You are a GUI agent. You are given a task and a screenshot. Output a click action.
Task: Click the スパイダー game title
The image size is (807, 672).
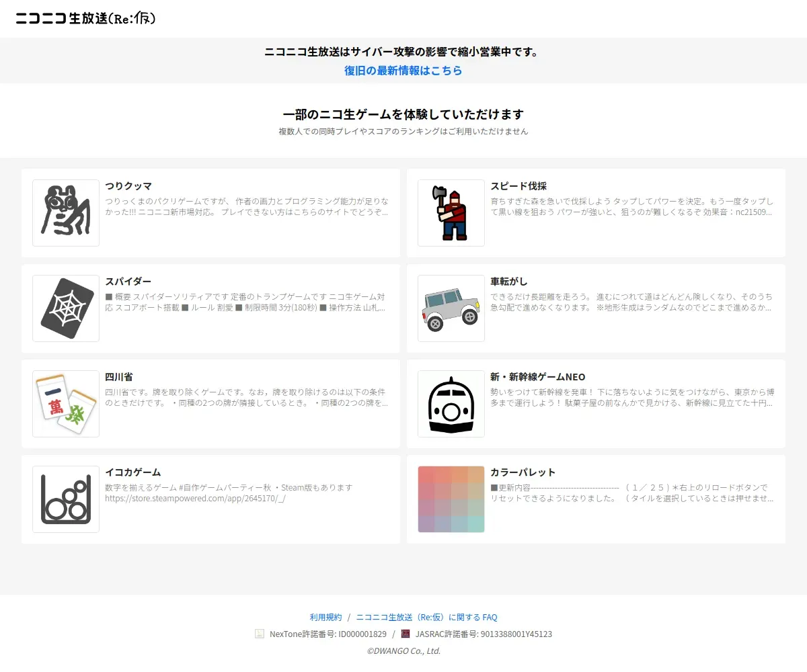[x=128, y=282]
